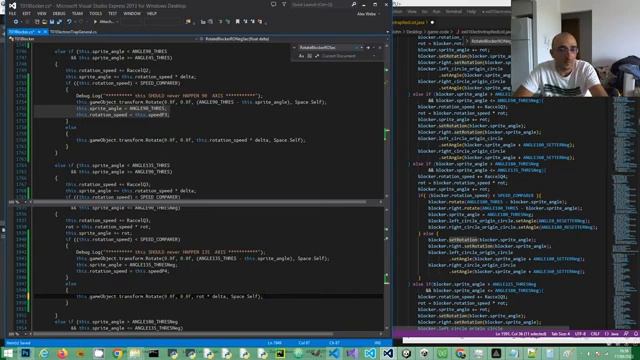Open Photoshop from the taskbar
640x360 pixels.
click(x=25, y=353)
